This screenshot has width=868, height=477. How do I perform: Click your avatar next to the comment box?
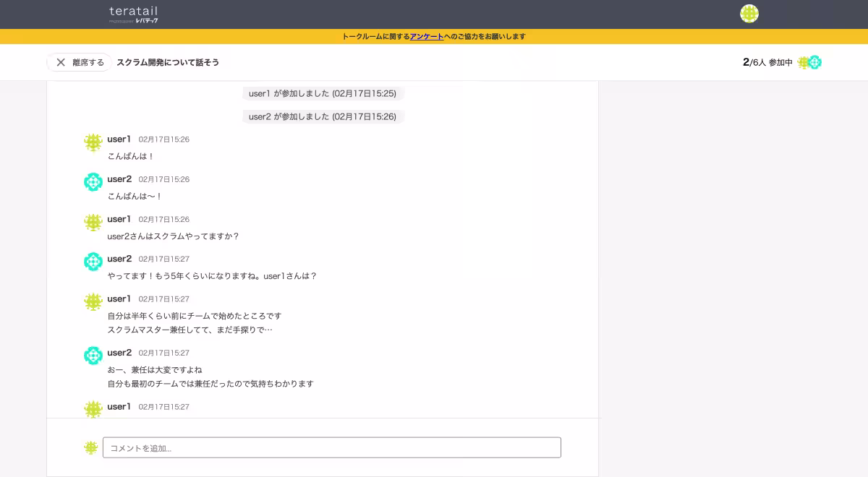(90, 447)
